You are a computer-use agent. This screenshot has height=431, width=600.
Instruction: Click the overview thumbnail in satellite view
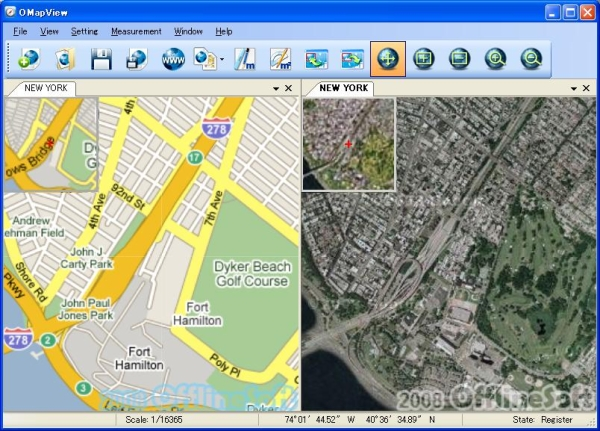point(349,144)
